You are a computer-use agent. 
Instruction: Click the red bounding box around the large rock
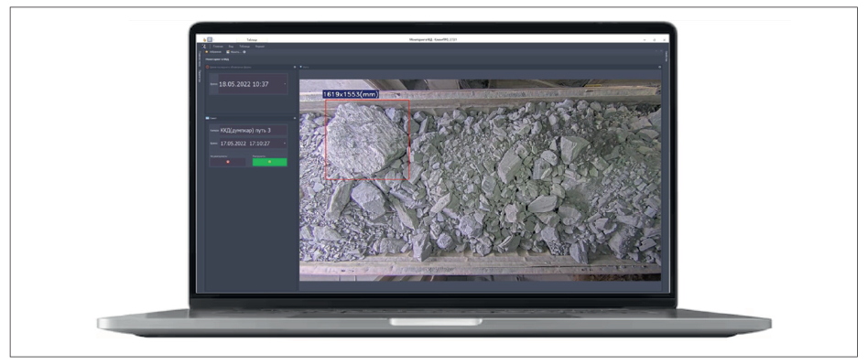click(367, 139)
